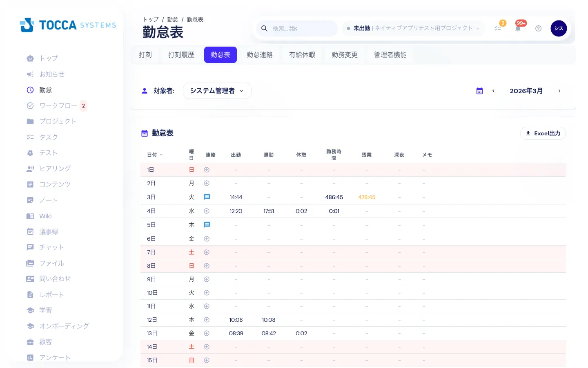Click the notification bell icon
This screenshot has width=588, height=368.
click(518, 29)
